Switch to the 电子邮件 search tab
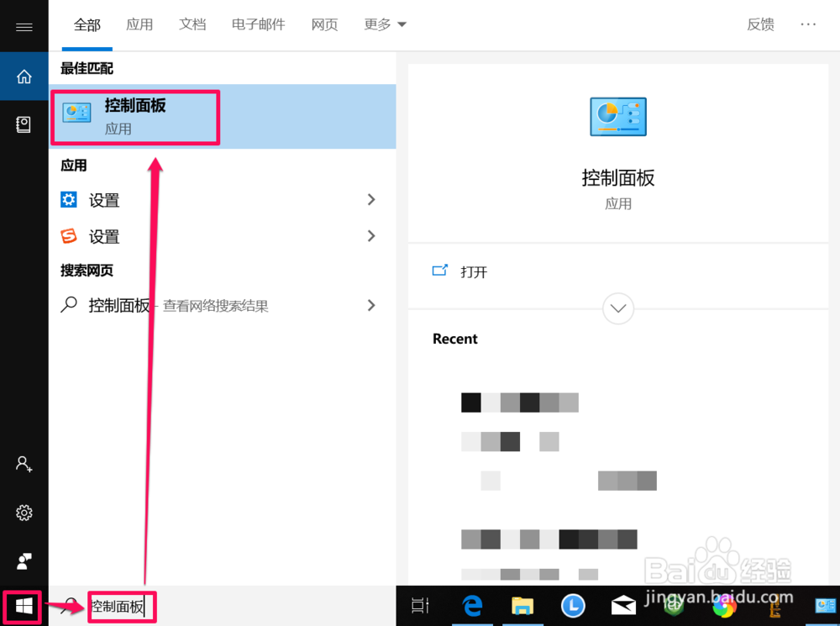 point(258,24)
